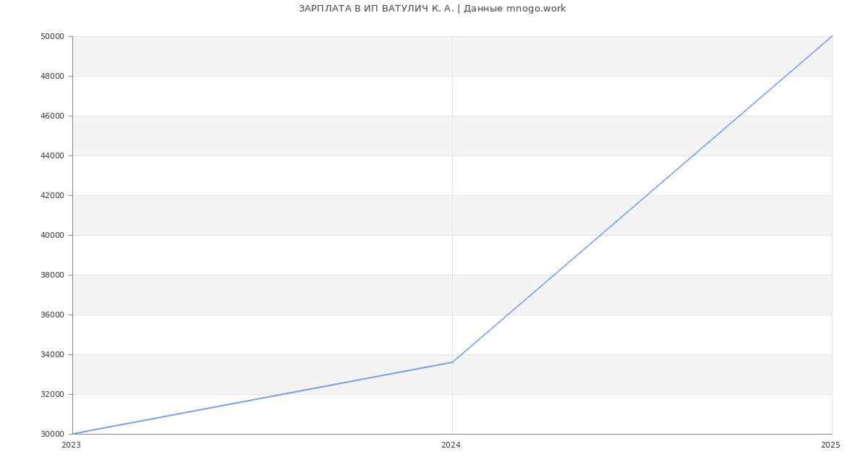Click the blue line where it crosses 40000

[600, 235]
